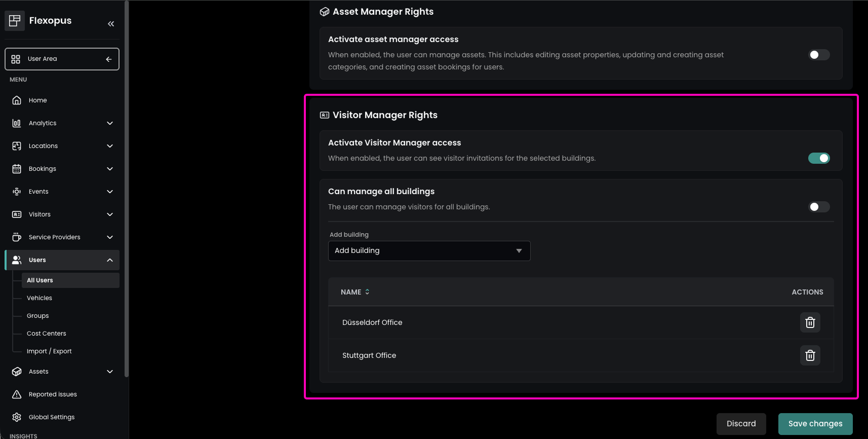Click the Flexopus logo icon

click(x=15, y=21)
